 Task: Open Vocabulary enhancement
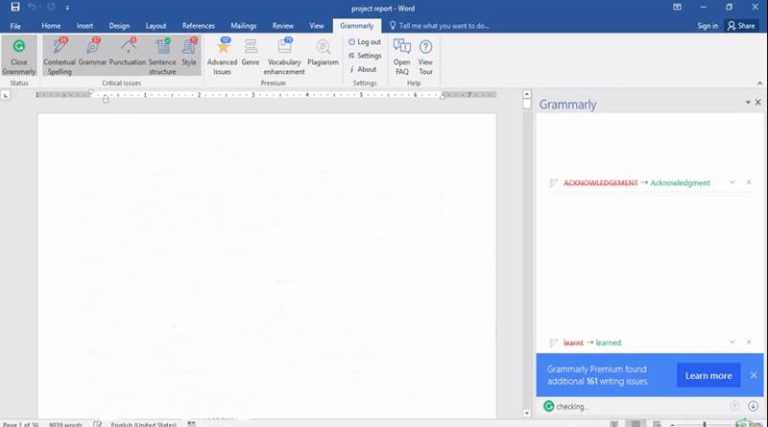284,57
